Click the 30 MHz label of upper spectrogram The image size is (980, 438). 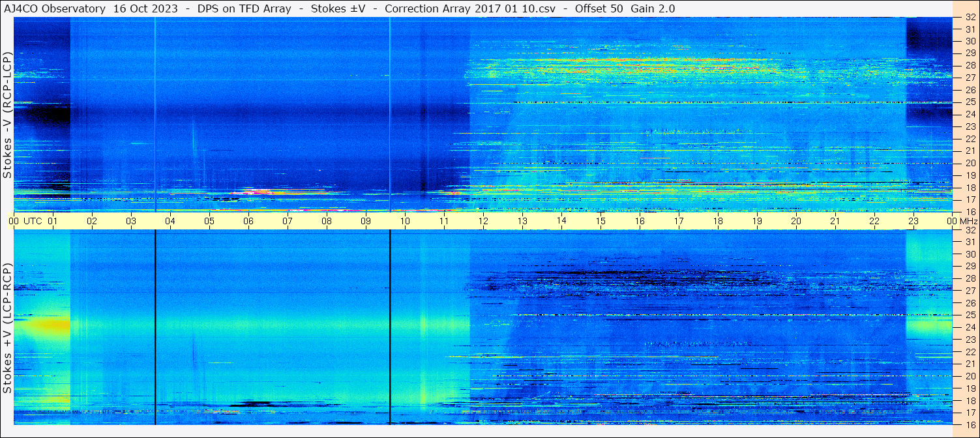coord(970,42)
